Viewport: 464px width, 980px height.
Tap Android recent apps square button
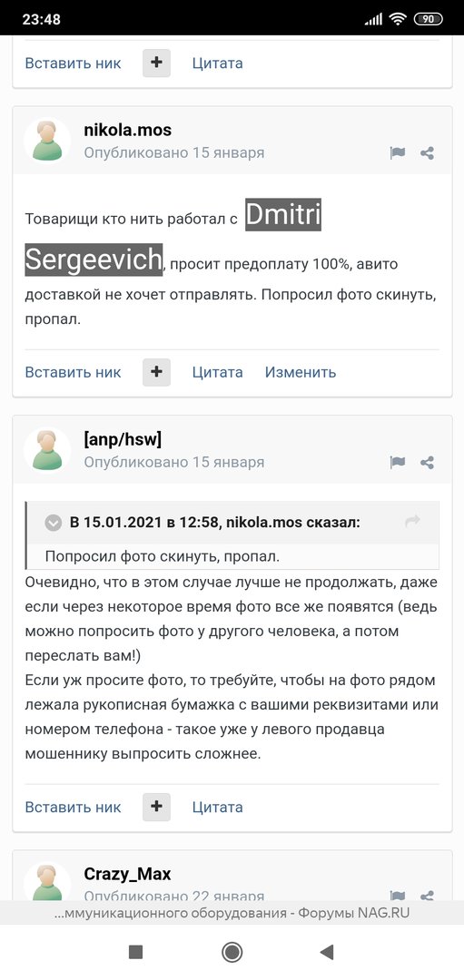[135, 952]
